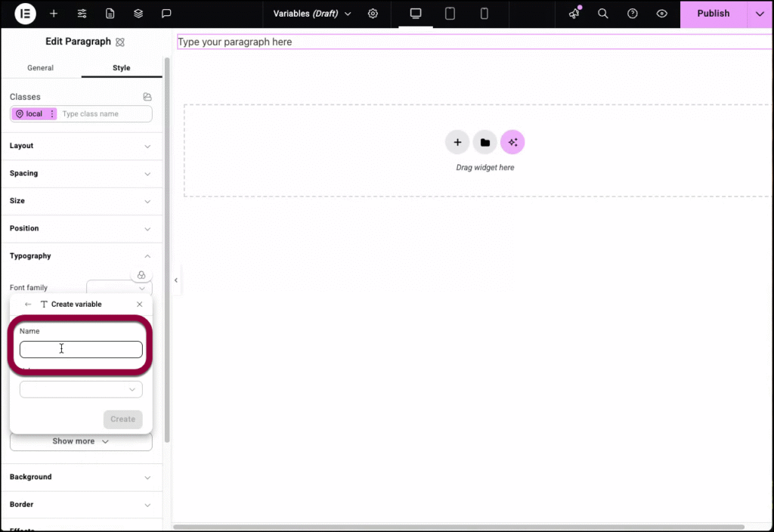Click the Show more button

[x=81, y=441]
